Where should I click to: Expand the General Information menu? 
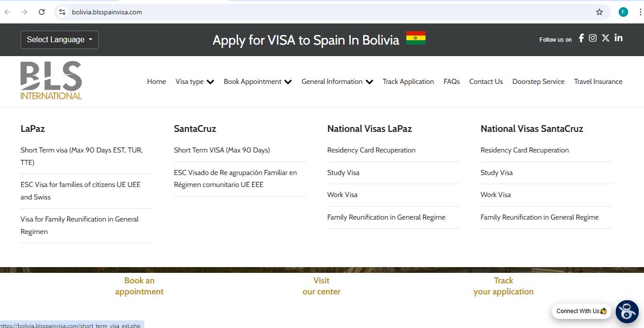(x=337, y=82)
